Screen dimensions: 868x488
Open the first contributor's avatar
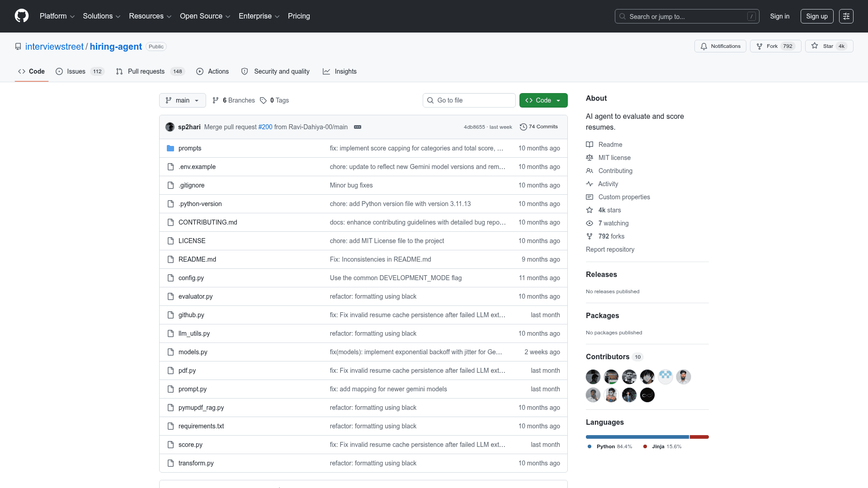click(x=593, y=377)
